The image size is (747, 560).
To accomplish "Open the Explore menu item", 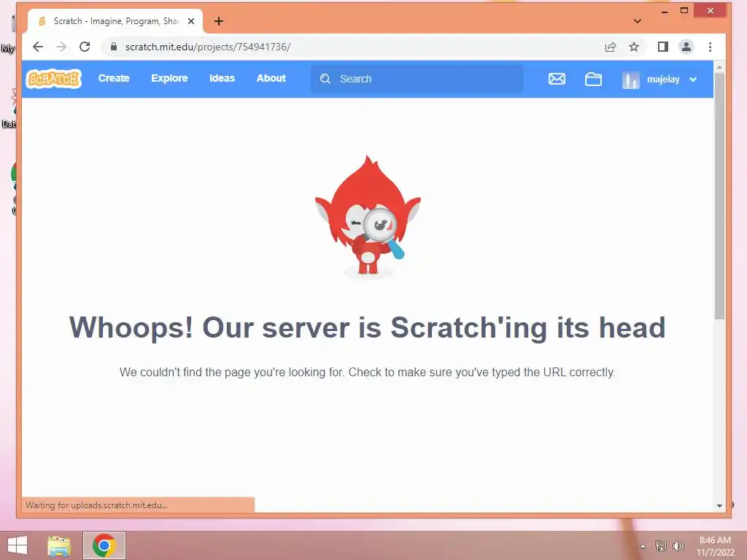I will (169, 78).
